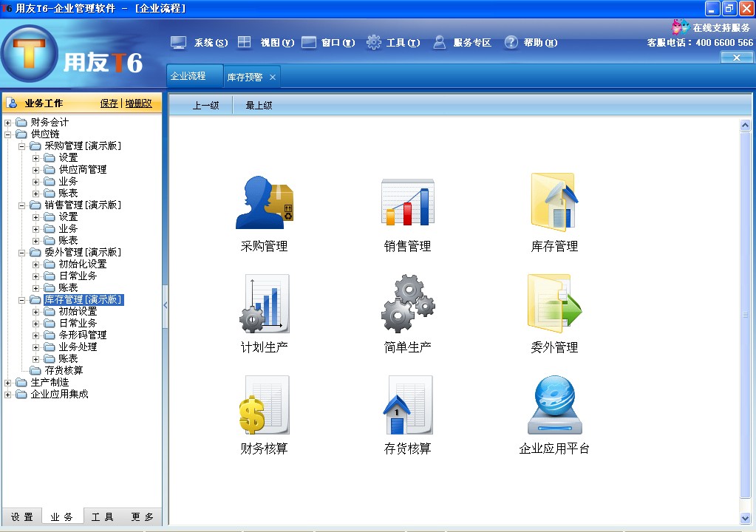This screenshot has height=532, width=756.
Task: Click the 帮助 question mark icon
Action: [511, 42]
